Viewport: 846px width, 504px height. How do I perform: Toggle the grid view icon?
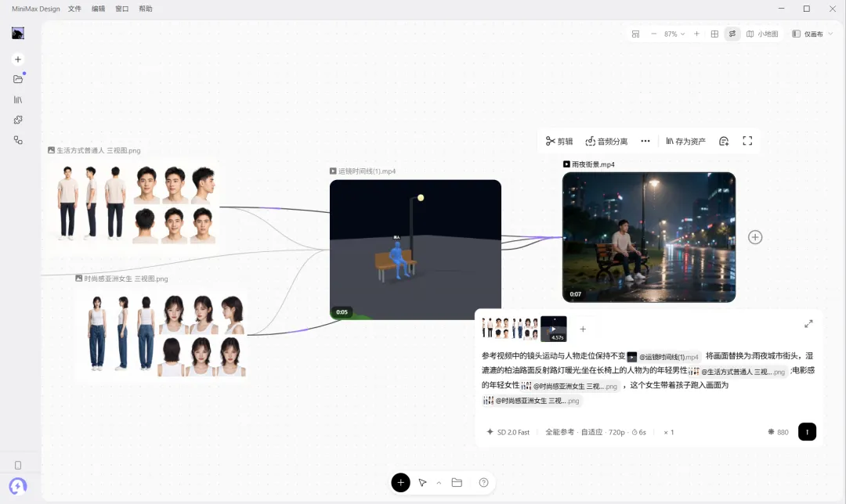tap(714, 34)
